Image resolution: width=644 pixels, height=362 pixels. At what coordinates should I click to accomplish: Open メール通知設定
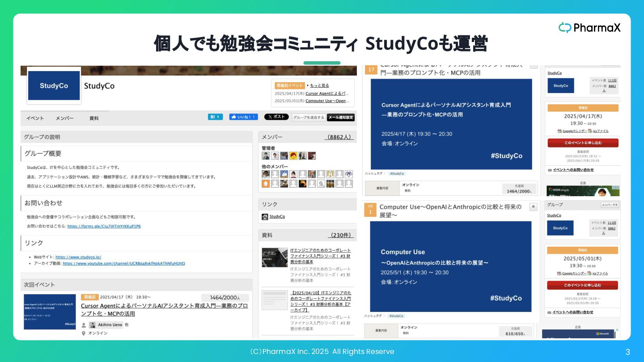pyautogui.click(x=341, y=118)
